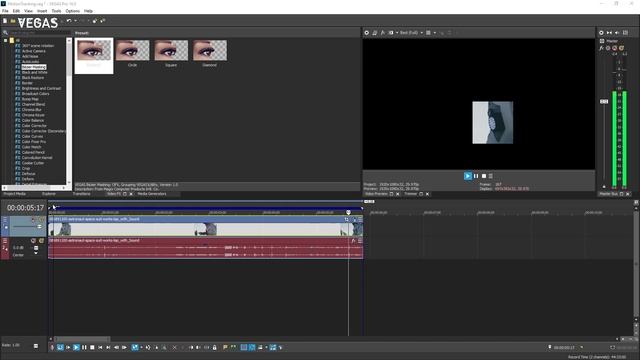Screen dimensions: 640x360
Task: Toggle the audio track solo icon
Action: [x=41, y=241]
